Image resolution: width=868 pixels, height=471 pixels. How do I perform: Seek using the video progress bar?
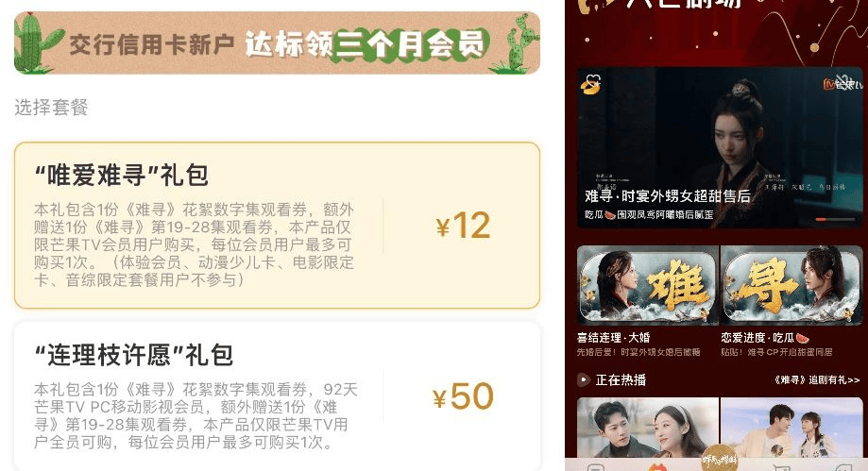coord(835,219)
